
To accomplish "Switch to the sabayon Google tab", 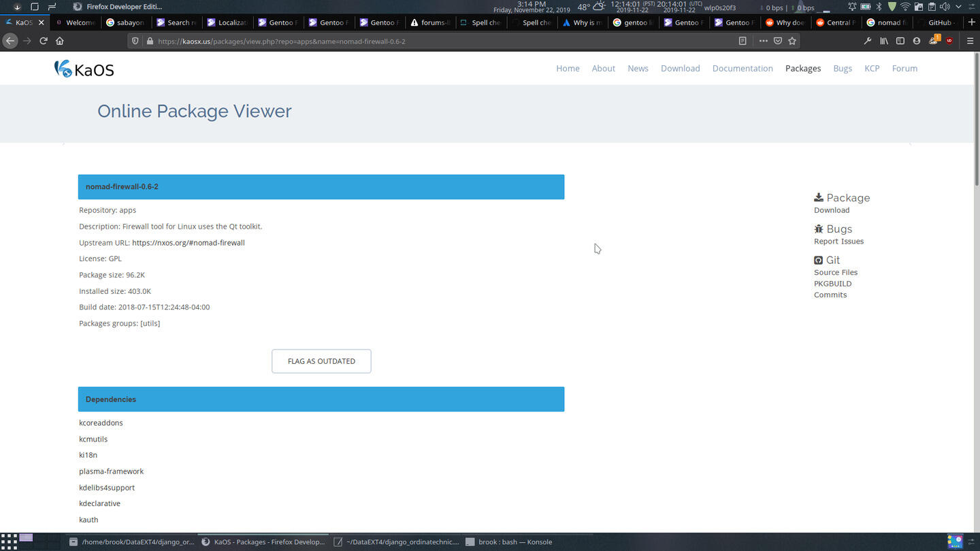I will pyautogui.click(x=125, y=22).
